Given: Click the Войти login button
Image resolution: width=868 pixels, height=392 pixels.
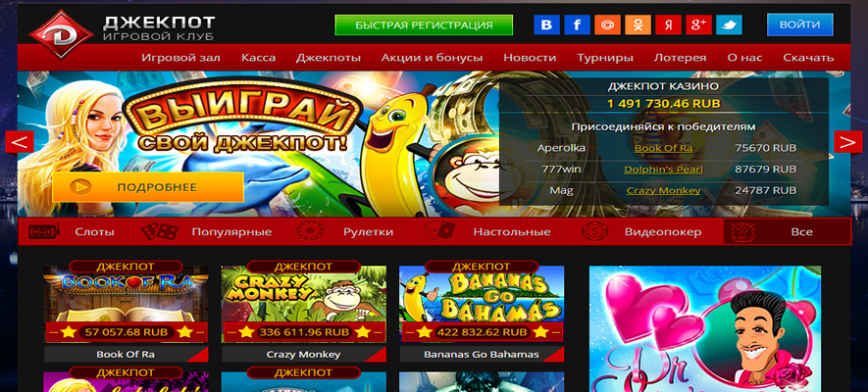Looking at the screenshot, I should [x=800, y=24].
